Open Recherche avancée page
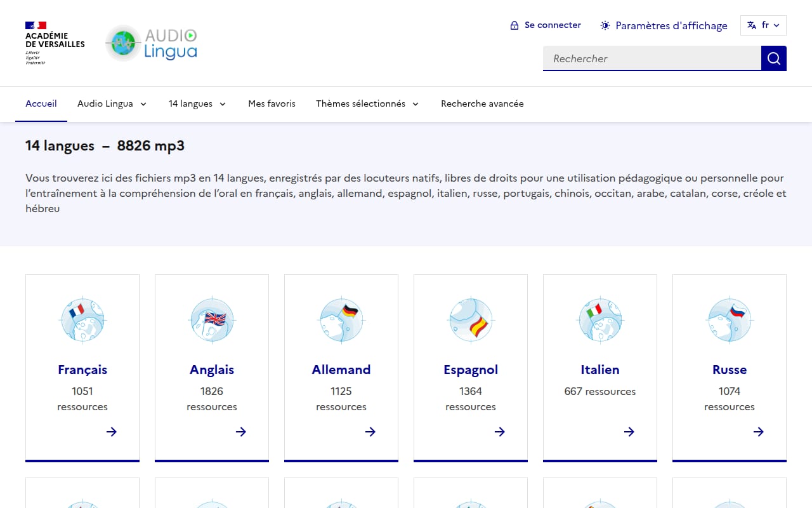Screen dimensions: 812x508 pyautogui.click(x=482, y=104)
